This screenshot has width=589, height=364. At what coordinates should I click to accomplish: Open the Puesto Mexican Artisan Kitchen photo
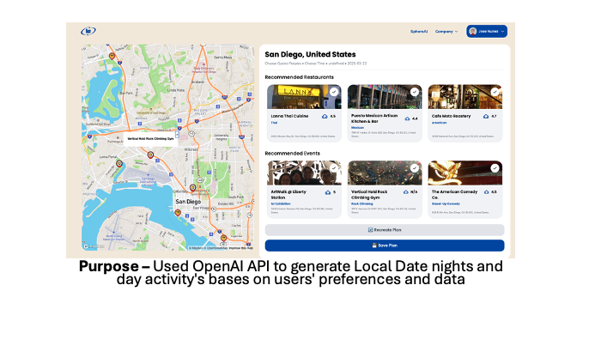pos(383,97)
